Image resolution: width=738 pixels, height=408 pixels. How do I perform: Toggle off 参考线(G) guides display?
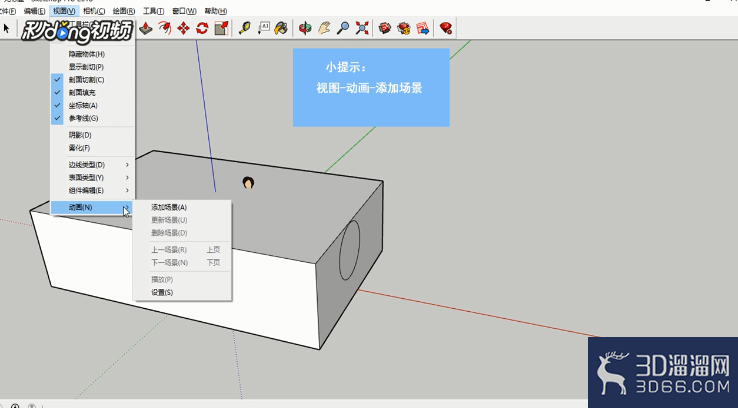[x=92, y=118]
